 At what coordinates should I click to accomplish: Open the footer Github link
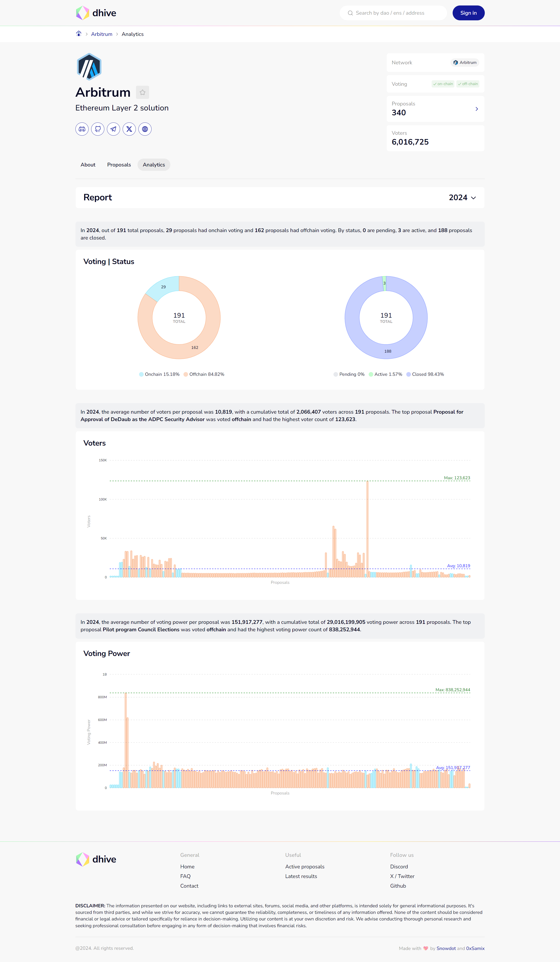[398, 886]
